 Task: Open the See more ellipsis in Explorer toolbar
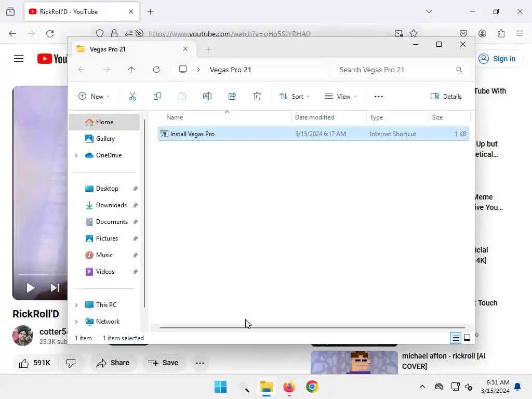click(379, 96)
